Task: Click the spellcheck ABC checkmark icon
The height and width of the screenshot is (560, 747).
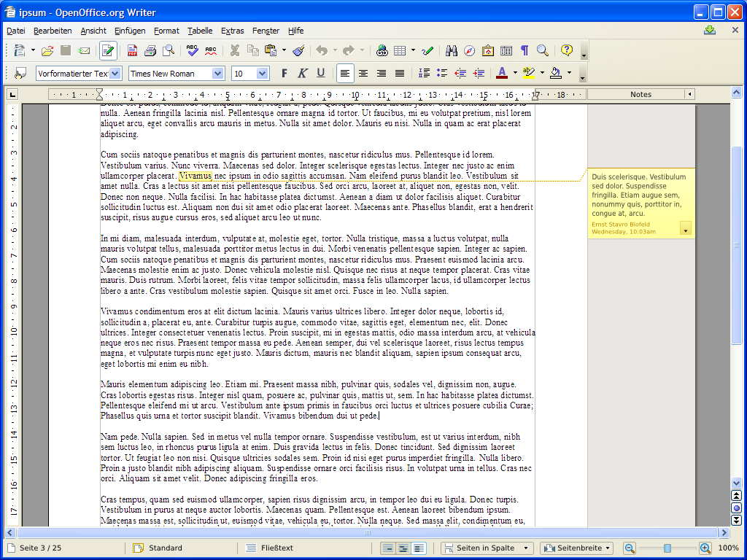Action: pos(192,50)
